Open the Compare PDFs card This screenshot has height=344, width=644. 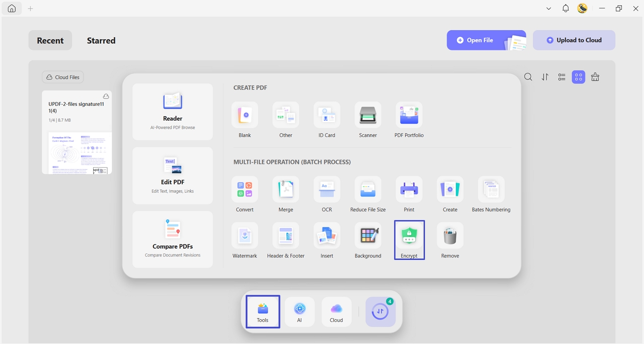(x=173, y=240)
